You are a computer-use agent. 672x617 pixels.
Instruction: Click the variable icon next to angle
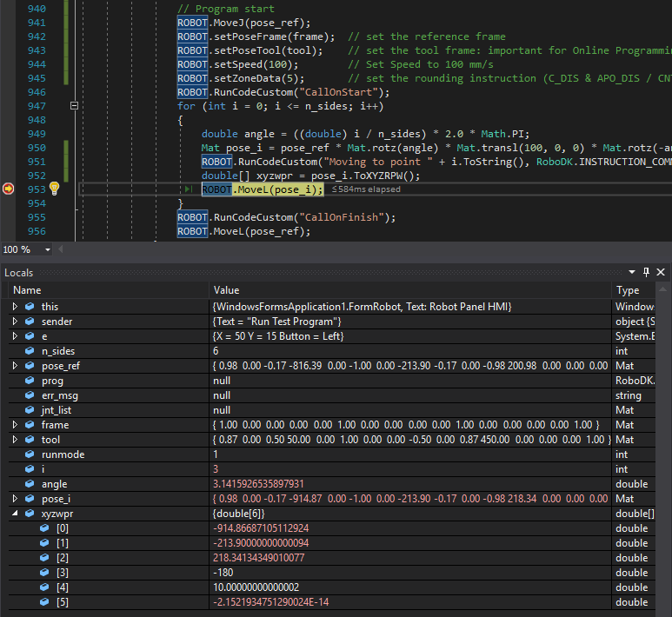30,484
